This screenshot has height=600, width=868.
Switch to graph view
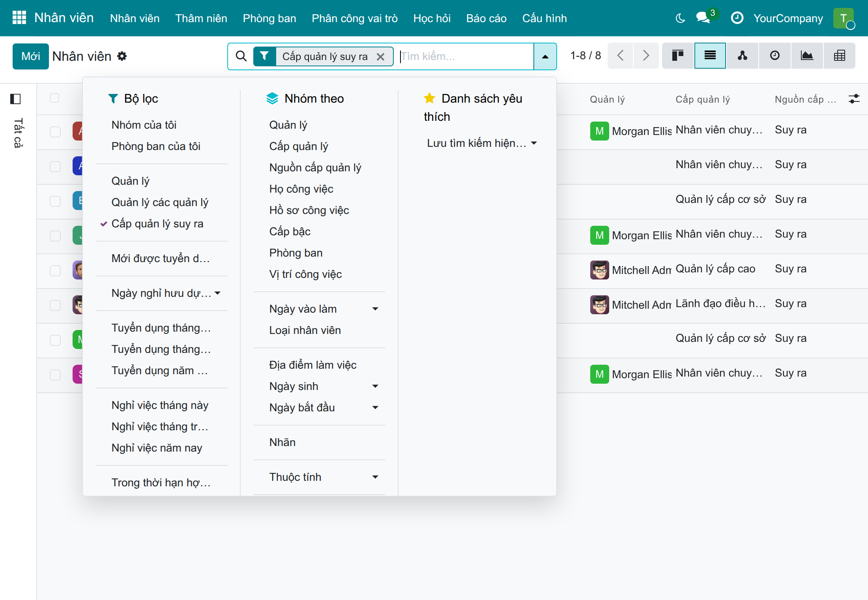(x=807, y=56)
